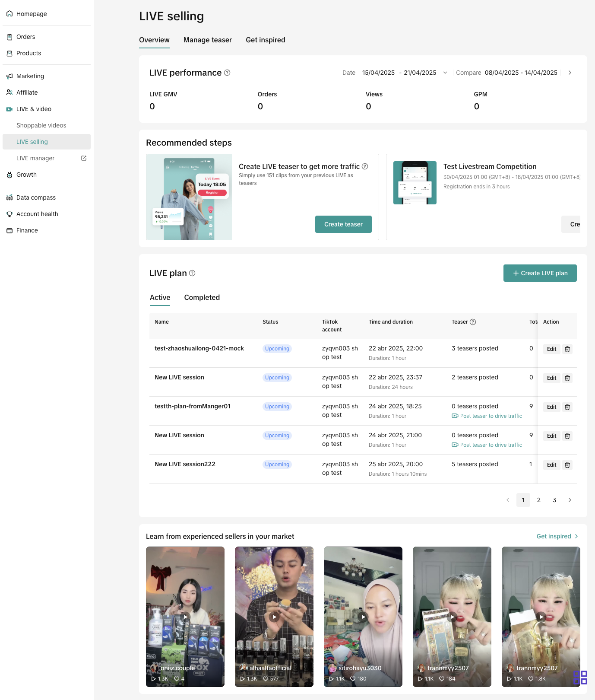Play the sitirohayu3030 video

pyautogui.click(x=363, y=617)
